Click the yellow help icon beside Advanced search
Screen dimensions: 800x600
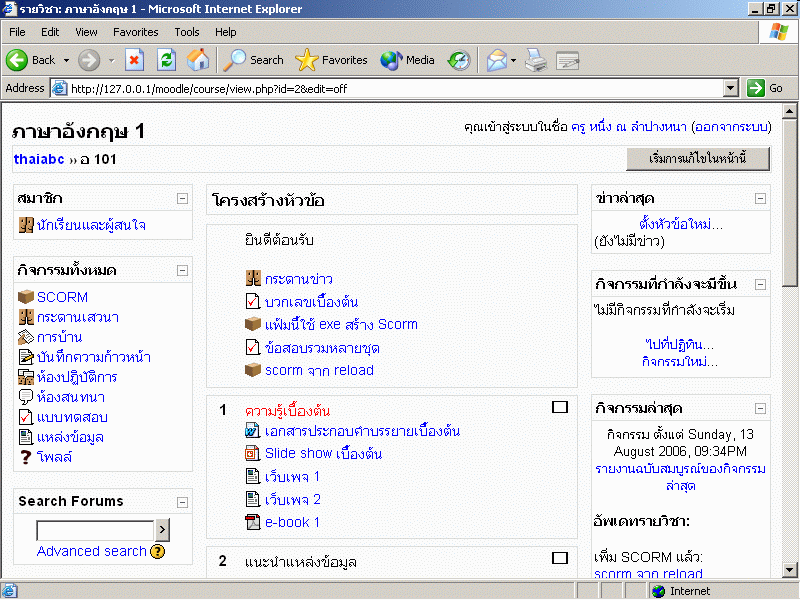coord(158,551)
